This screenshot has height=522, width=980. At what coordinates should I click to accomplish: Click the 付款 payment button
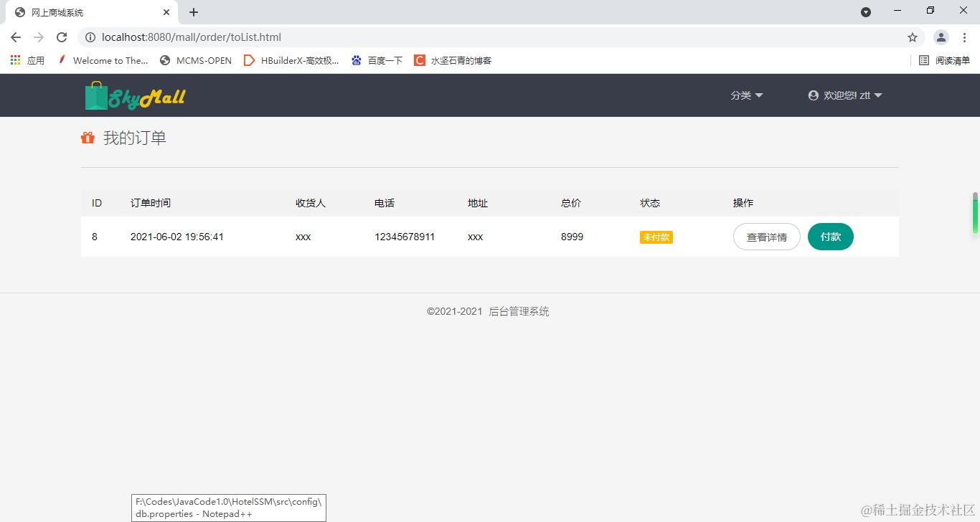830,237
